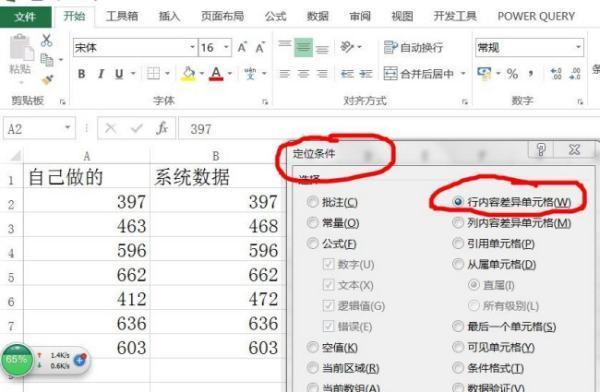Open number format dropdown 常规
Viewport: 600px width, 392px height.
(578, 47)
